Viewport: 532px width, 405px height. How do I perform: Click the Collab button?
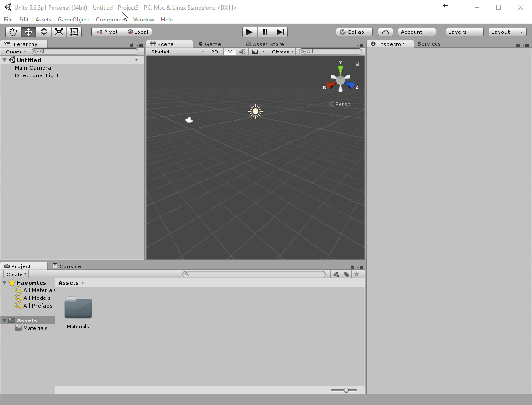354,32
